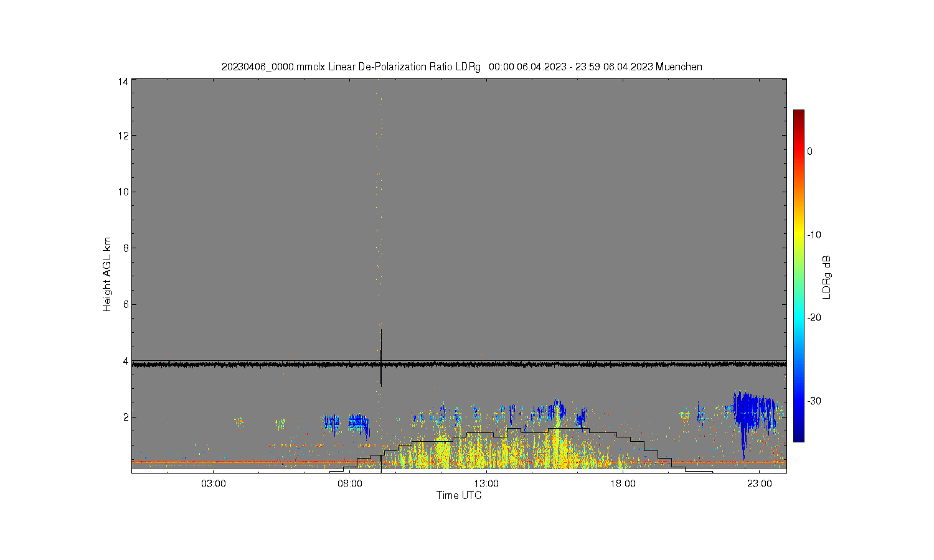Click the height tick label 12
Viewport: 934px width, 560px height.
tap(124, 136)
